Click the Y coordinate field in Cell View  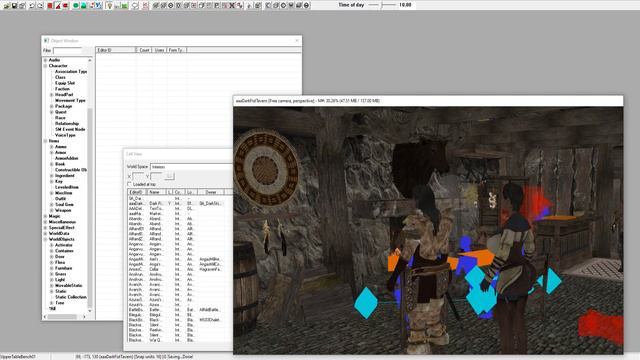156,176
